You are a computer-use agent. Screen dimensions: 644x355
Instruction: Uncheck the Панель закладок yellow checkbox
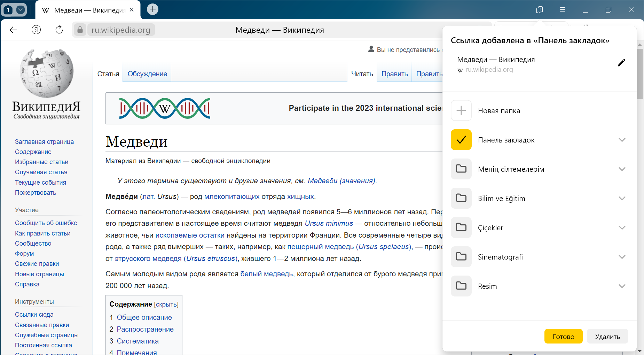pyautogui.click(x=461, y=140)
